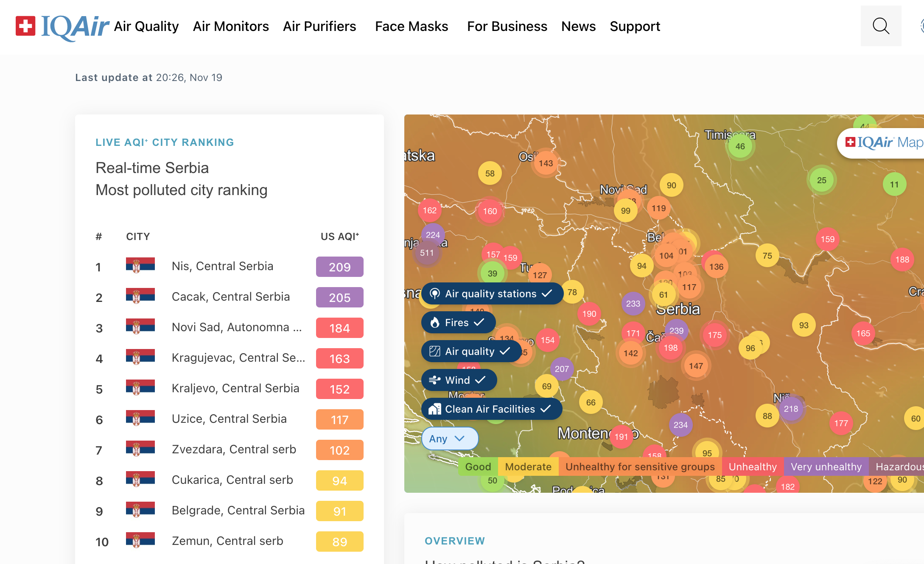This screenshot has height=564, width=924.
Task: Open the Air Quality menu
Action: (x=146, y=26)
